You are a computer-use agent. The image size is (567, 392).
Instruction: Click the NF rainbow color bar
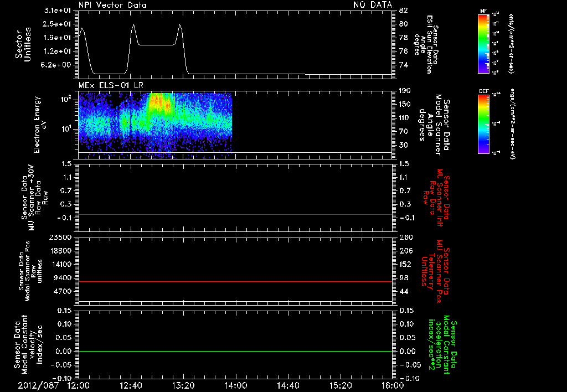click(483, 43)
